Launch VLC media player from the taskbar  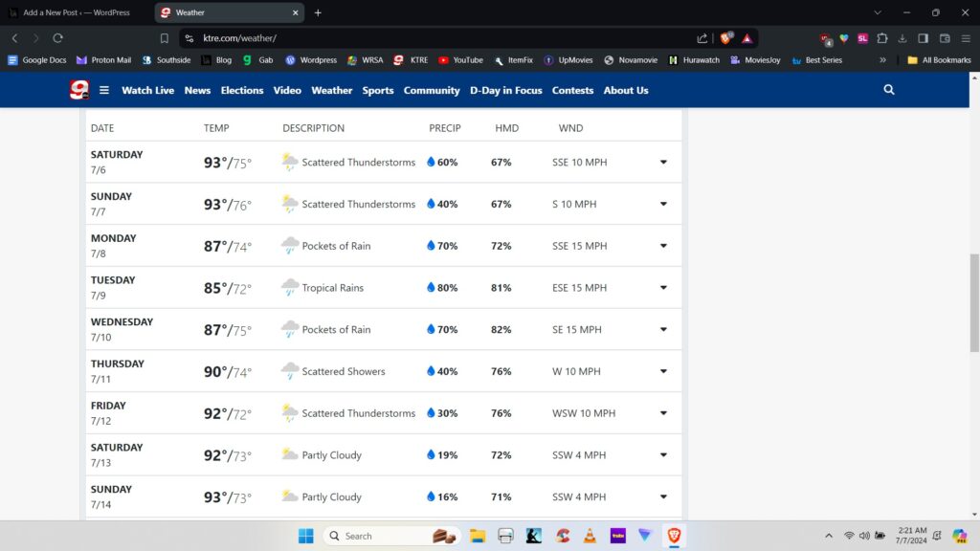coord(591,536)
